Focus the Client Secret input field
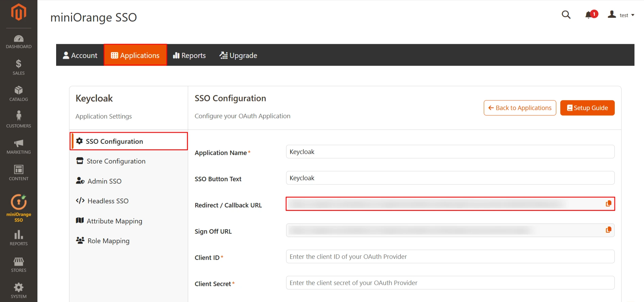 450,283
